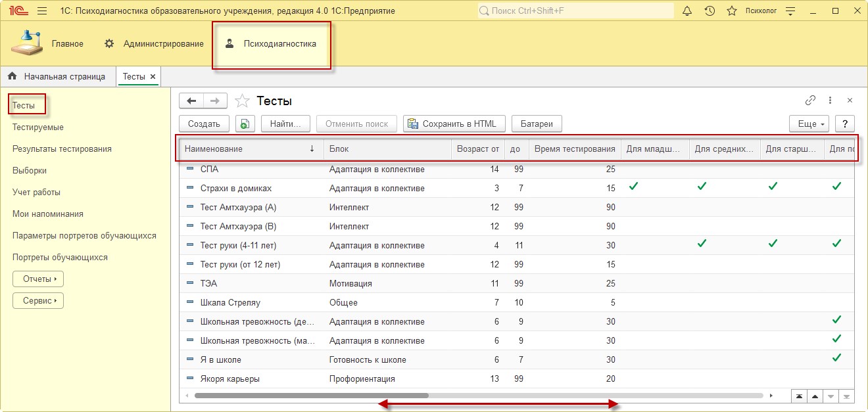868x412 pixels.
Task: Get link to the Тесты form
Action: pos(810,101)
